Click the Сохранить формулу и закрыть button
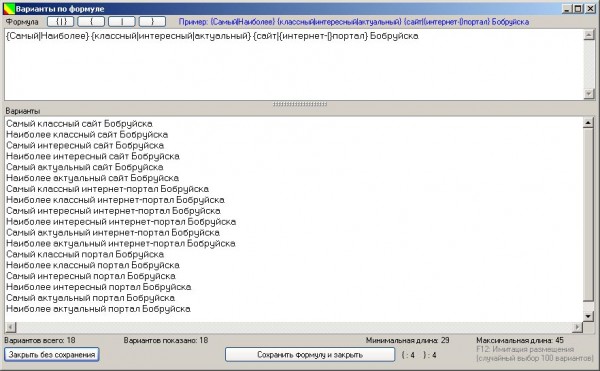 click(x=310, y=355)
